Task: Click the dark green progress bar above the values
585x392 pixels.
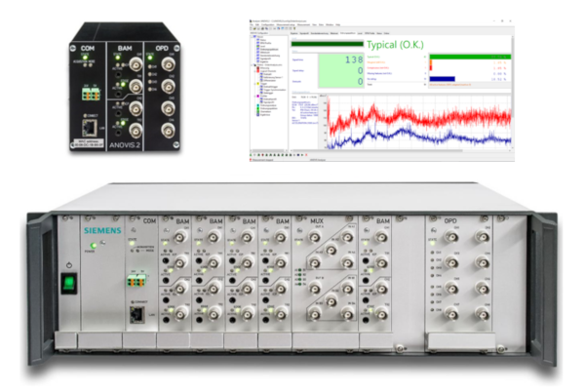Action: click(x=326, y=44)
